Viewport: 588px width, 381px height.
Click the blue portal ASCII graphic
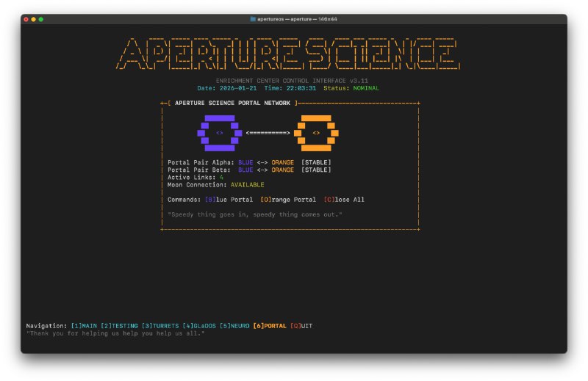(219, 133)
